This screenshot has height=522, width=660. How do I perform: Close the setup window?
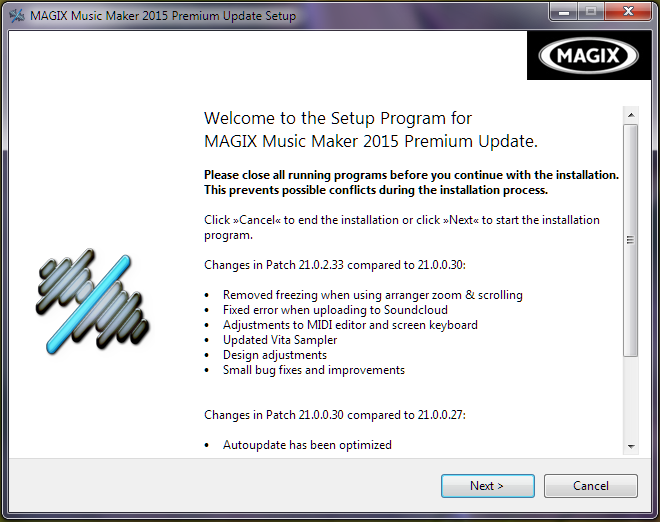coord(628,12)
